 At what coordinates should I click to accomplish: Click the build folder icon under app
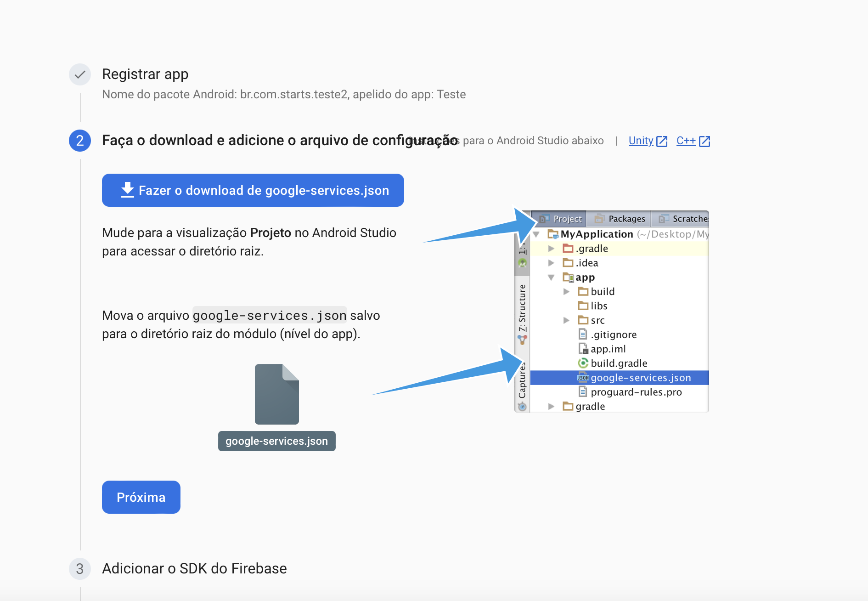click(x=583, y=291)
